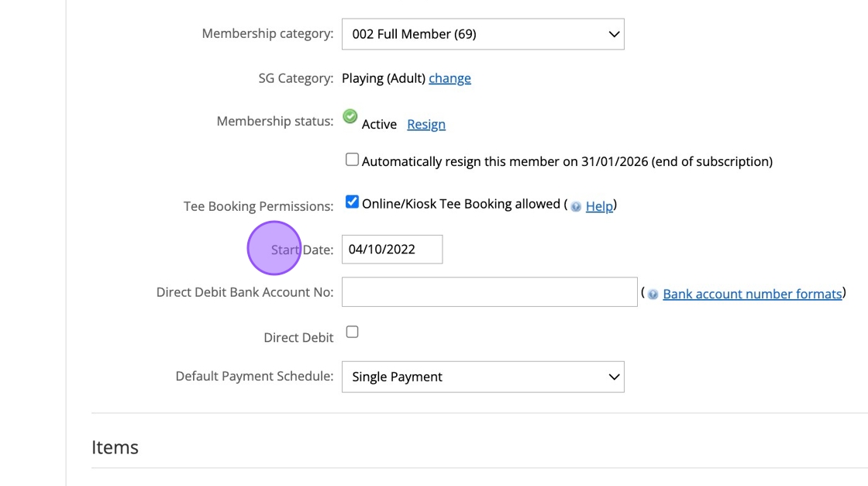Open the Membership category dropdown
The height and width of the screenshot is (486, 868).
482,34
